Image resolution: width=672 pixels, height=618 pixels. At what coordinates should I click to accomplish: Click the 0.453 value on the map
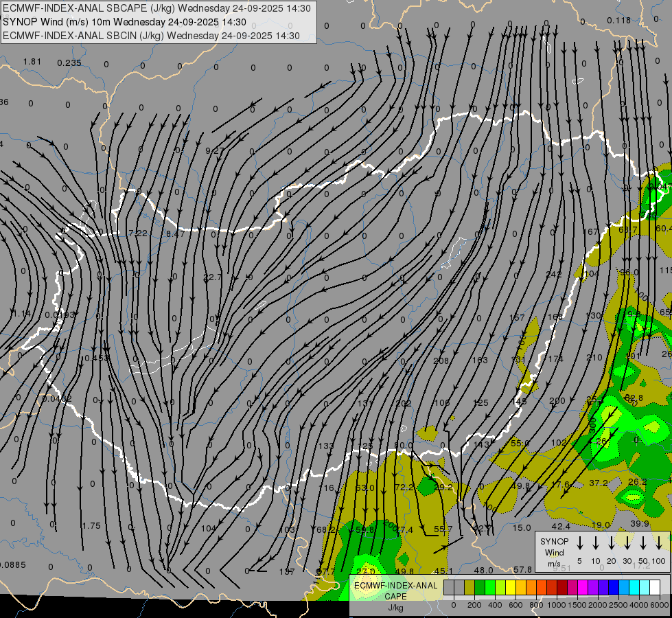click(x=95, y=358)
